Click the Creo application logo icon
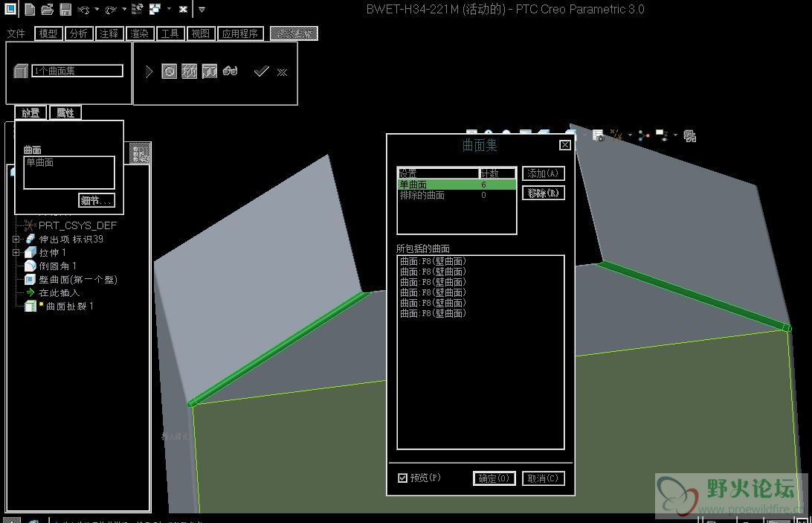 10,9
